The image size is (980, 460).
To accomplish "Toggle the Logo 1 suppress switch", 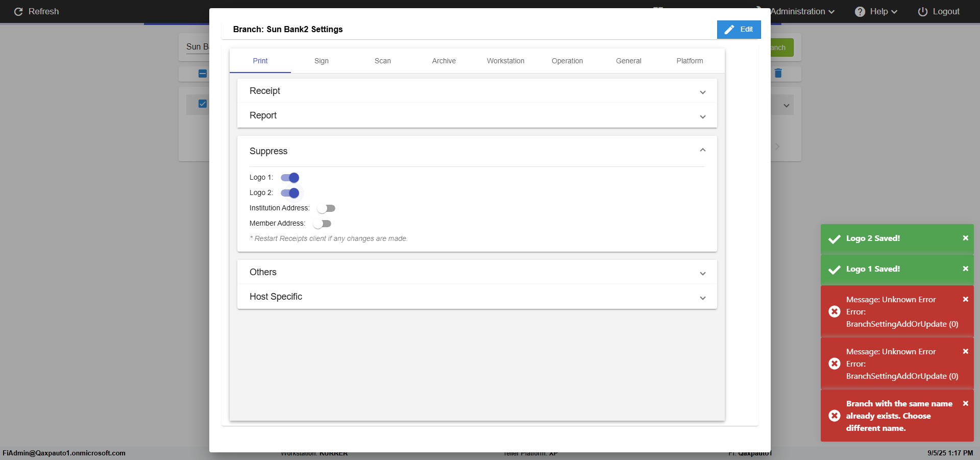I will pos(290,178).
